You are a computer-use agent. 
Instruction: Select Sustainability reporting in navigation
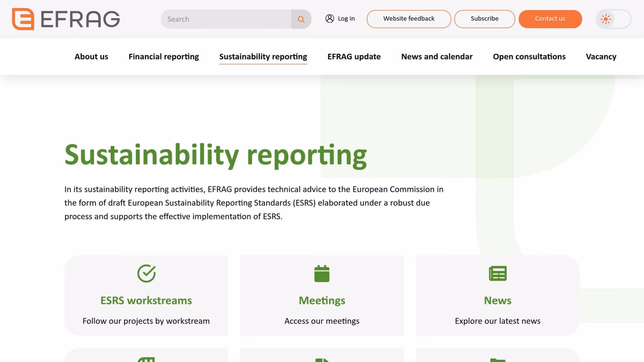tap(263, 57)
